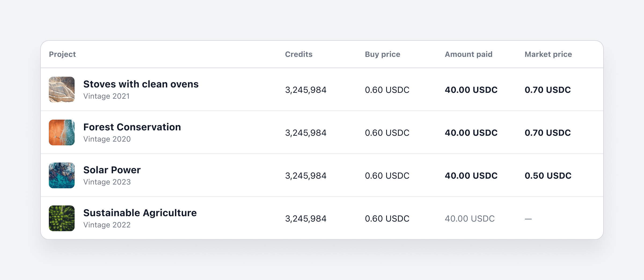
Task: Select Sustainable Agriculture's greyed 40.00 USDC amount
Action: [470, 219]
